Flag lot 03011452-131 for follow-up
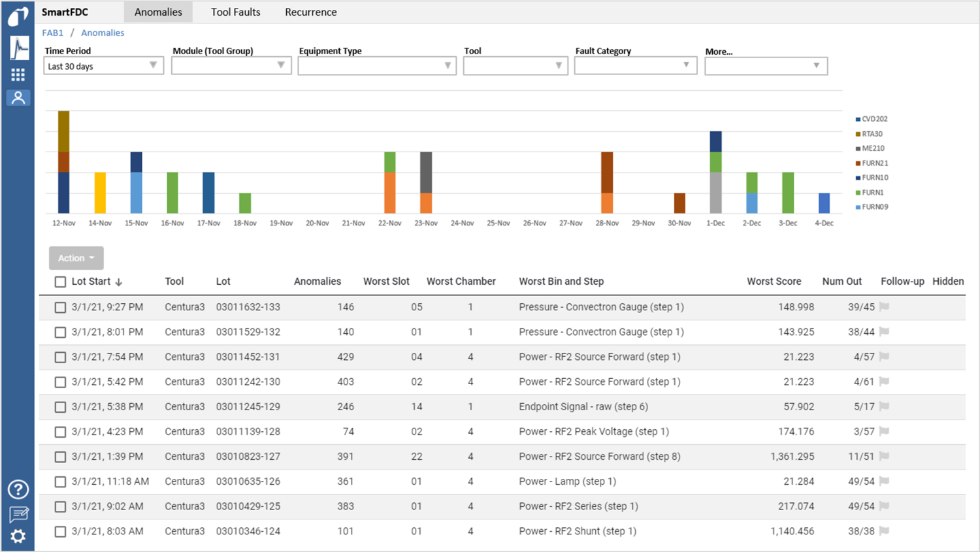This screenshot has height=552, width=980. (885, 357)
